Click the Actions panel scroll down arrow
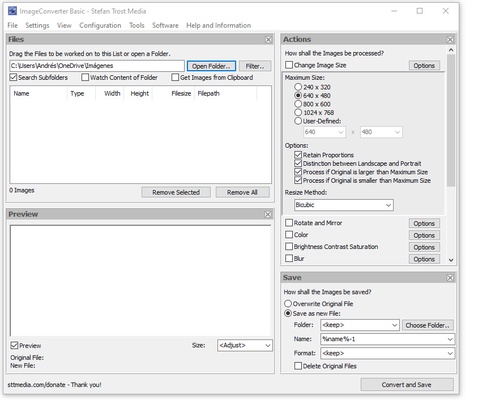 [x=451, y=260]
